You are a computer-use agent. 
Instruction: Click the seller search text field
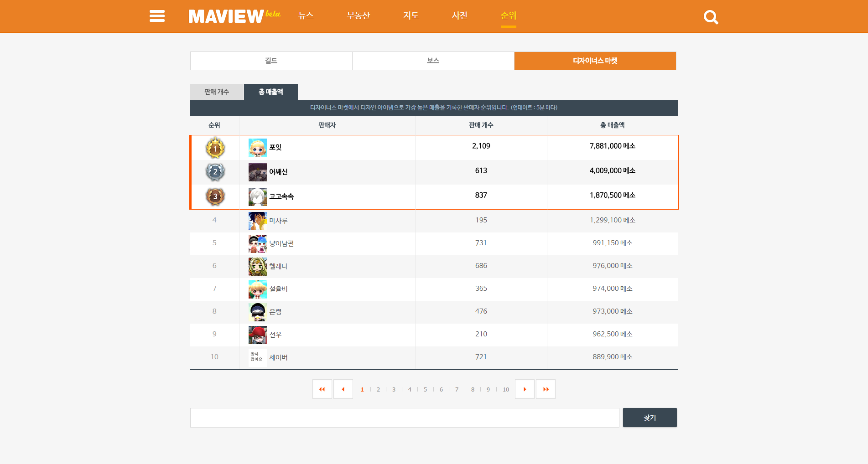pyautogui.click(x=404, y=418)
